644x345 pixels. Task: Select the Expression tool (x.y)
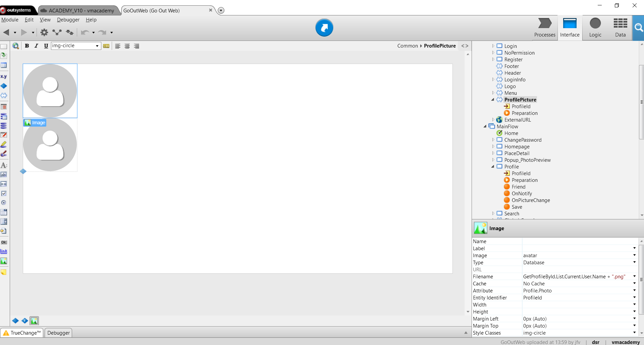click(4, 76)
